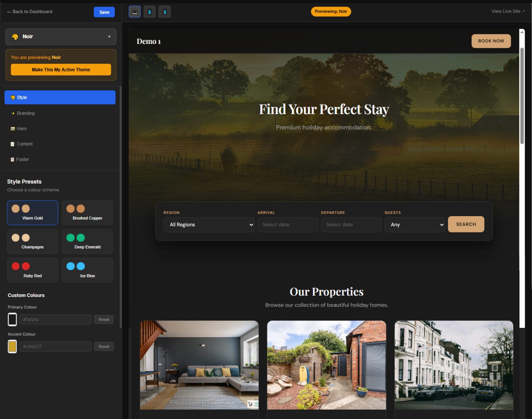
Task: Click the Branding sparkles icon
Action: (x=13, y=113)
